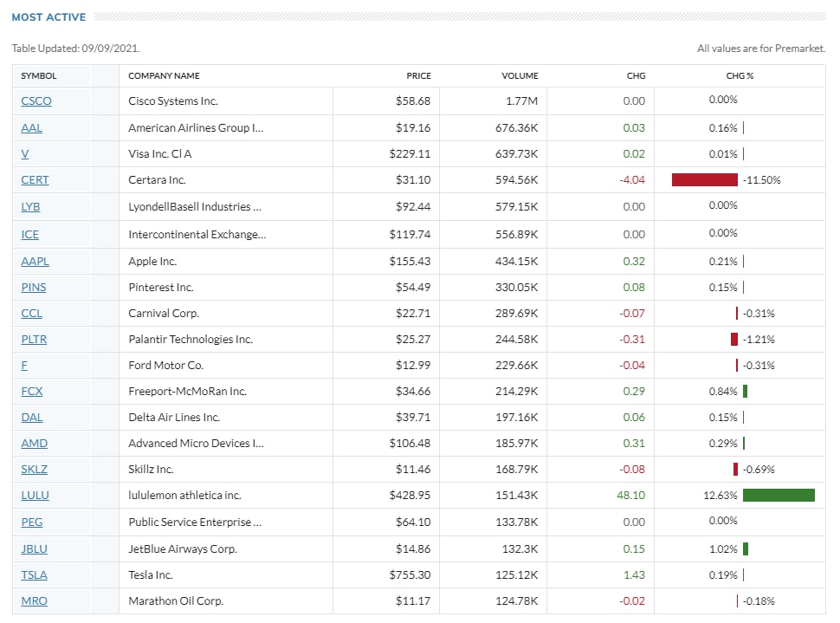Open the PLTR ticker link
Viewport: 840px width, 623px height.
point(34,339)
